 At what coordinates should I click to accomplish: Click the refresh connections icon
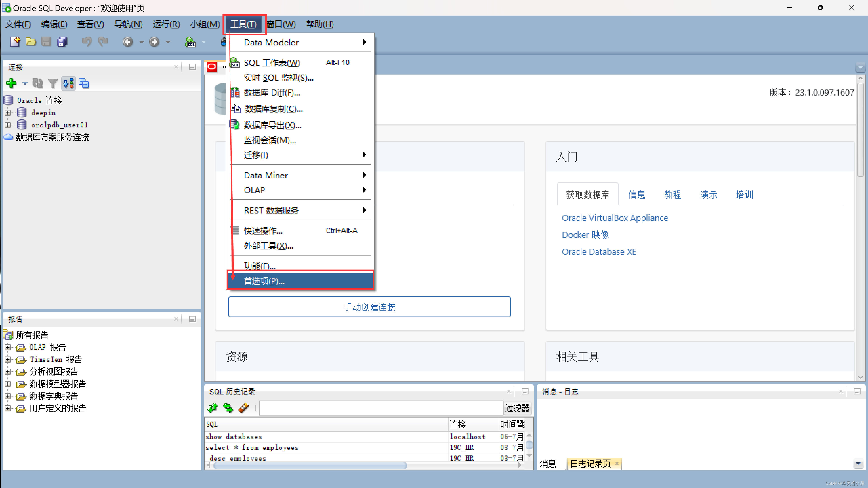coord(37,83)
